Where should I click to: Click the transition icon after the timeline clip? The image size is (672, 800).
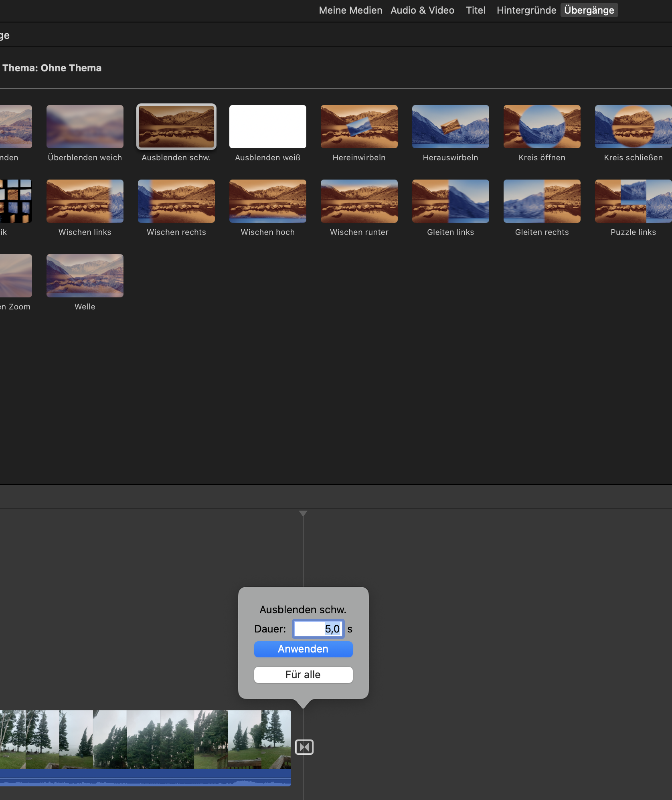(304, 747)
